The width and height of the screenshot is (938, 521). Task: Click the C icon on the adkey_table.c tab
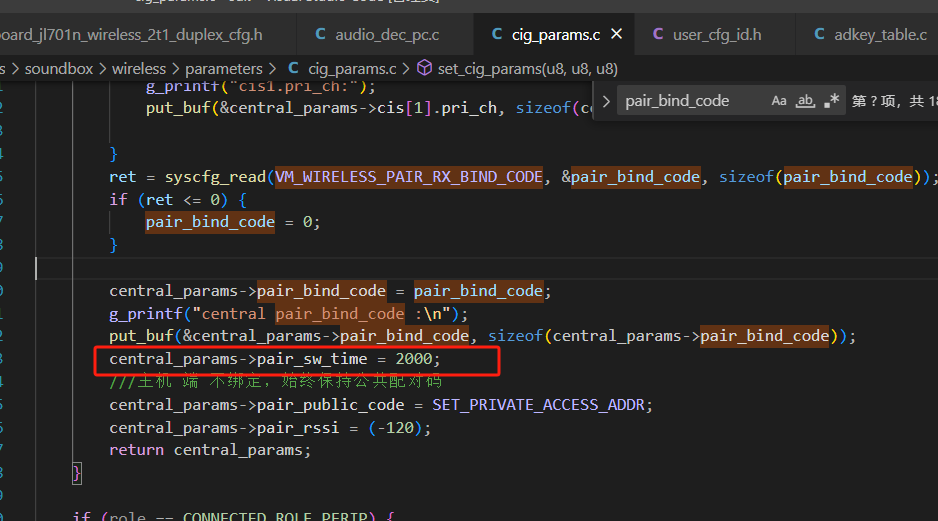820,34
